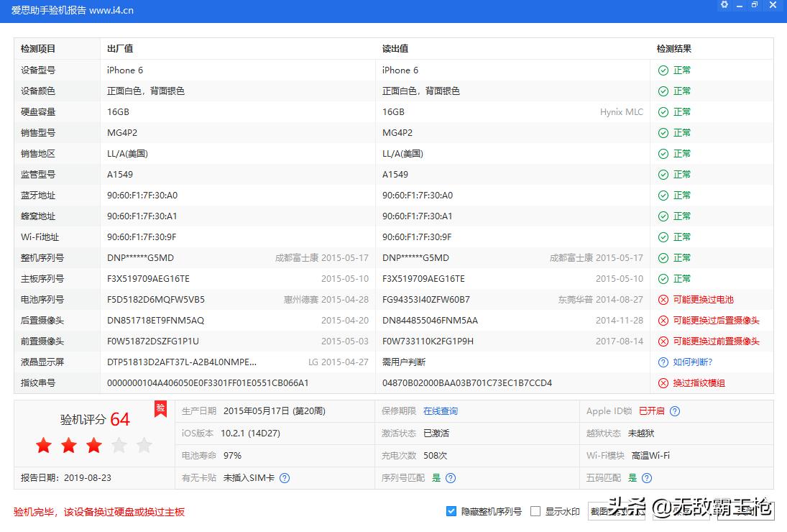Click the red X icon beside 后置摄像头 result
This screenshot has height=532, width=787.
point(662,320)
